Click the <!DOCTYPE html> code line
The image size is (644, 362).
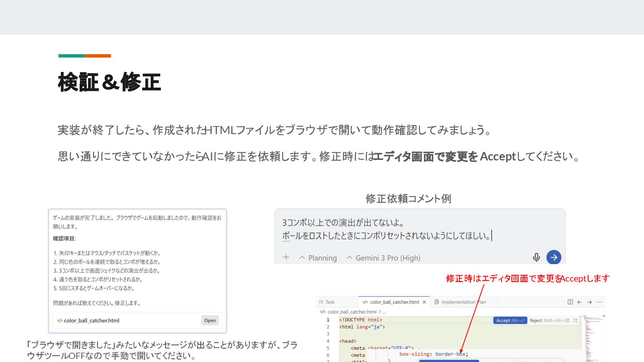point(360,320)
